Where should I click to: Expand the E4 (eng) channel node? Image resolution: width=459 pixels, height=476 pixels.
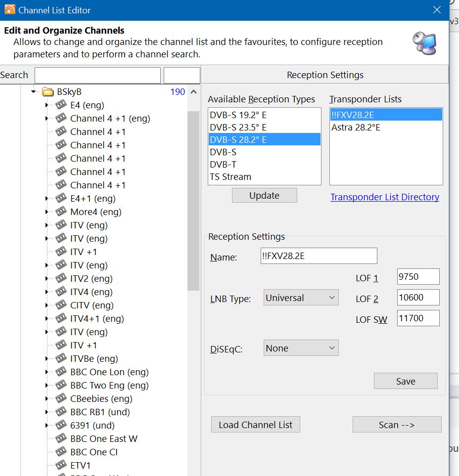pos(47,105)
